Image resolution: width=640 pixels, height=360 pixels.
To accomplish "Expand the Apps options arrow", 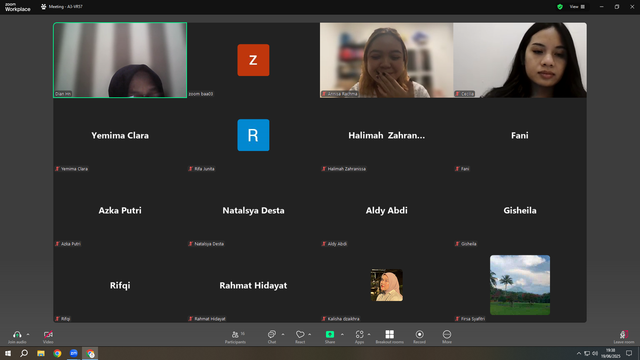I will [x=369, y=334].
